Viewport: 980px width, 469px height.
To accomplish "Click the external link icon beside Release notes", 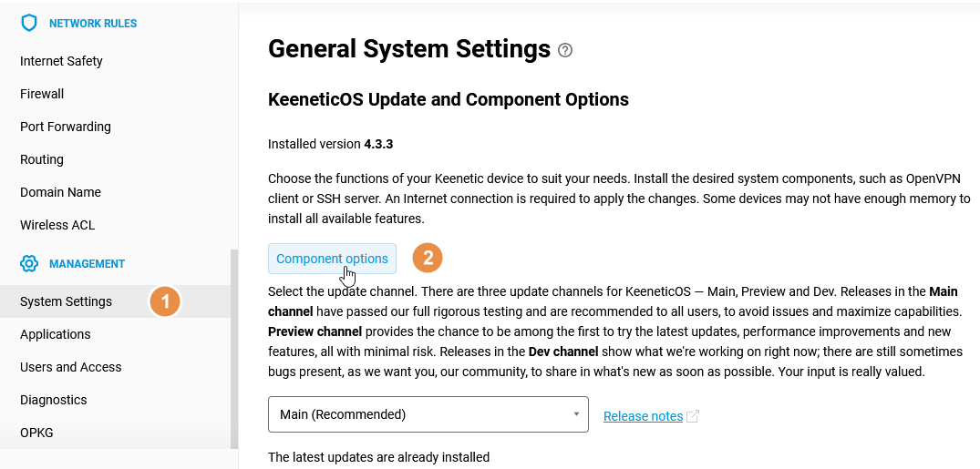I will [693, 416].
